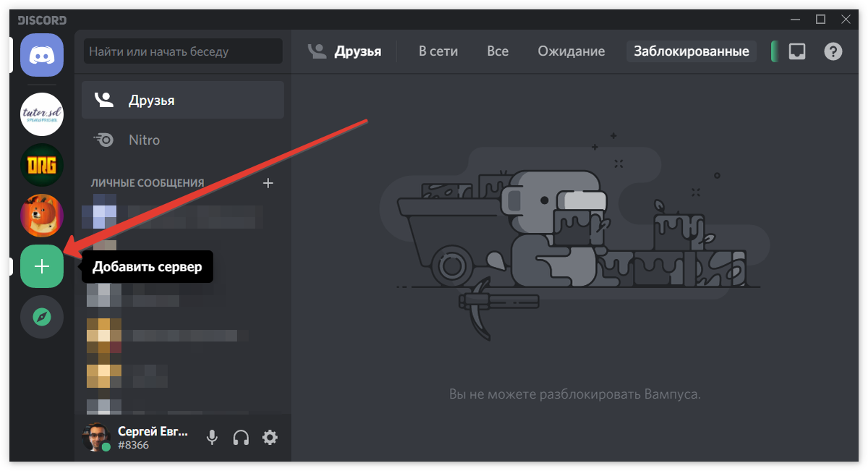
Task: Click the user avatar in bottom panel
Action: point(96,437)
